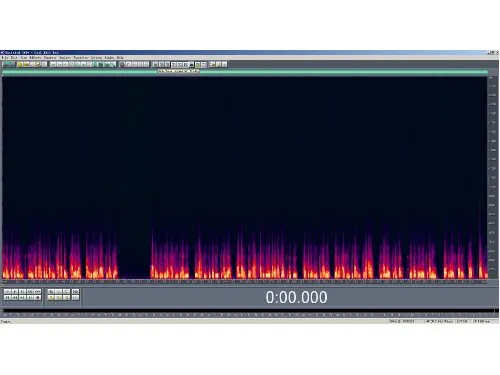The height and width of the screenshot is (375, 500).
Task: Click the Fast Forward transport button
Action: [x=22, y=297]
